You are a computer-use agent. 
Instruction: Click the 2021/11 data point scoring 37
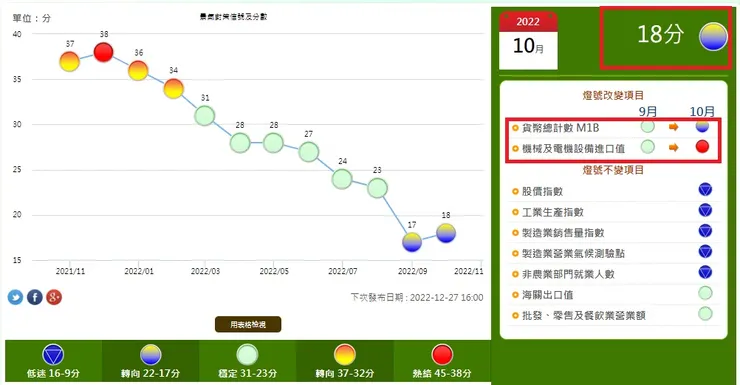pos(69,62)
